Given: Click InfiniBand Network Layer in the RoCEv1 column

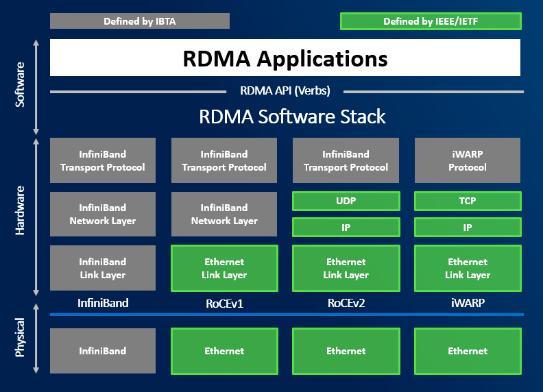Looking at the screenshot, I should (x=224, y=214).
